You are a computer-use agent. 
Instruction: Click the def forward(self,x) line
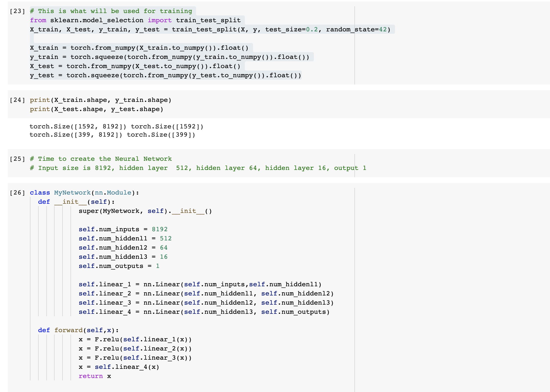tap(78, 330)
